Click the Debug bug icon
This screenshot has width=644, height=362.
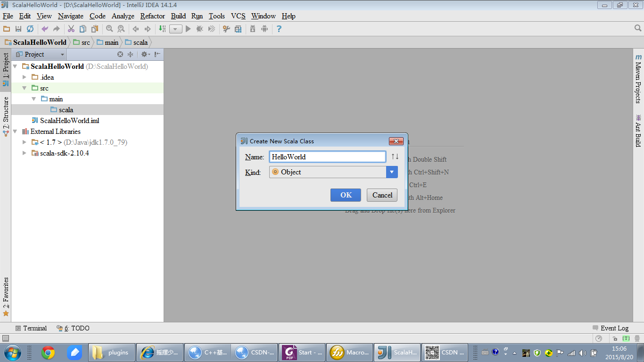click(x=200, y=29)
